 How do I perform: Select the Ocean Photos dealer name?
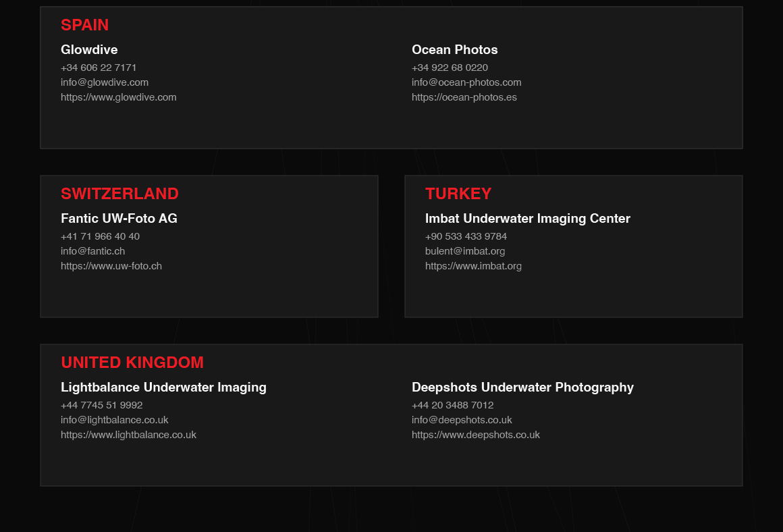coord(454,49)
